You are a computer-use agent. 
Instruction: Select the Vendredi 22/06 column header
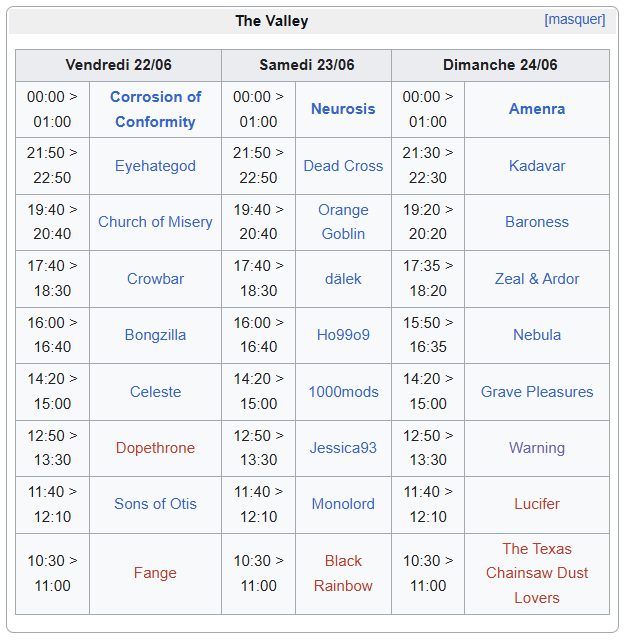tap(118, 65)
